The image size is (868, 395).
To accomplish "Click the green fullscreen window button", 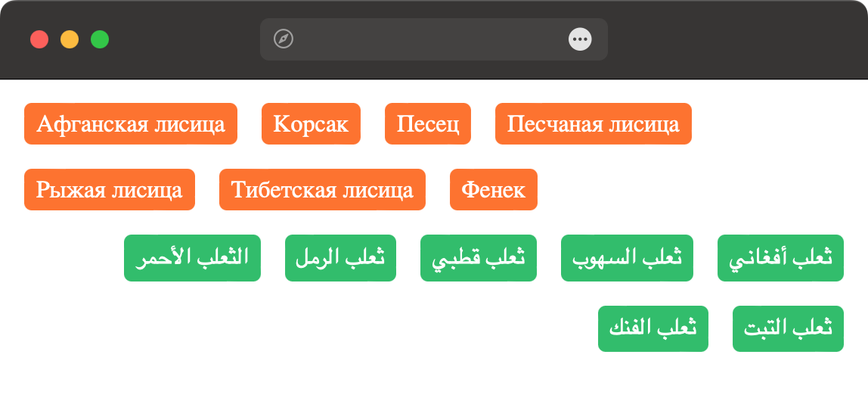I will click(x=100, y=39).
